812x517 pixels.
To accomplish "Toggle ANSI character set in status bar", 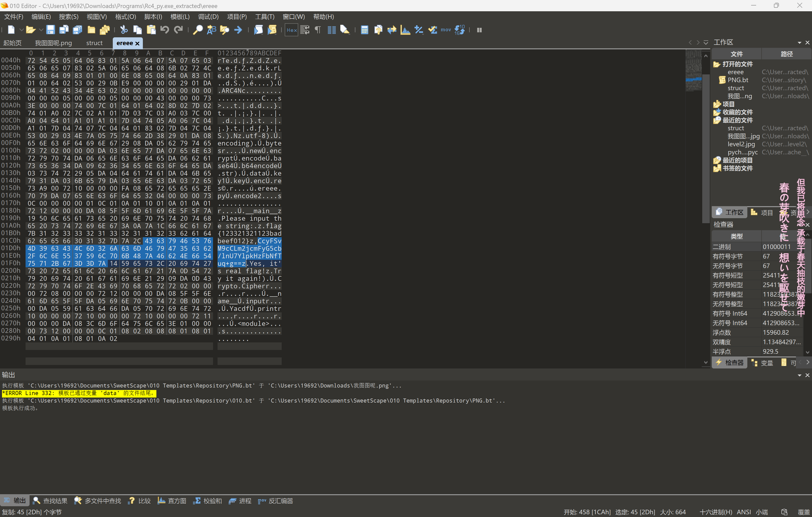I will coord(744,512).
